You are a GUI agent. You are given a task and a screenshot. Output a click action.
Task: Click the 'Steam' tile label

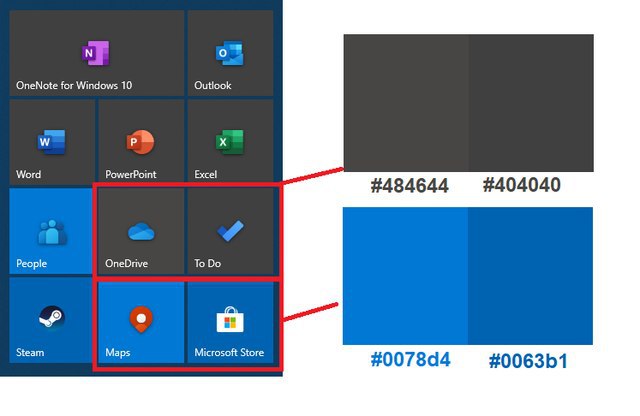pyautogui.click(x=30, y=352)
